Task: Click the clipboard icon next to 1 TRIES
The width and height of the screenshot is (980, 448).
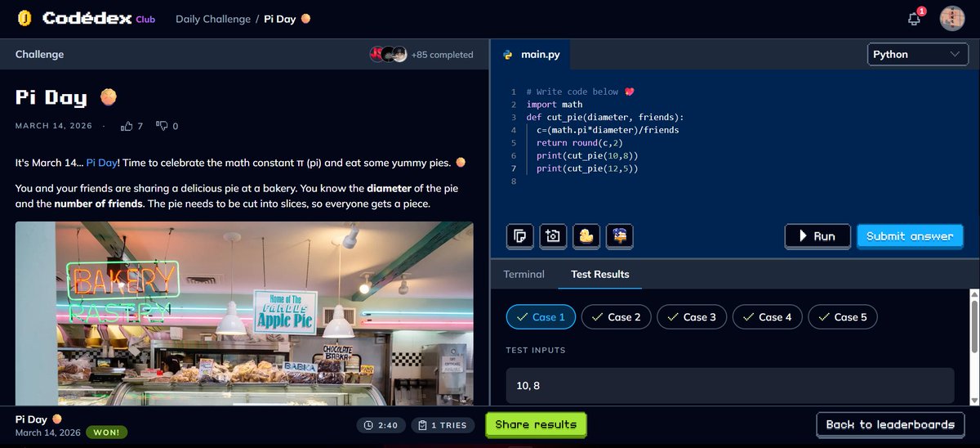Action: pyautogui.click(x=422, y=425)
